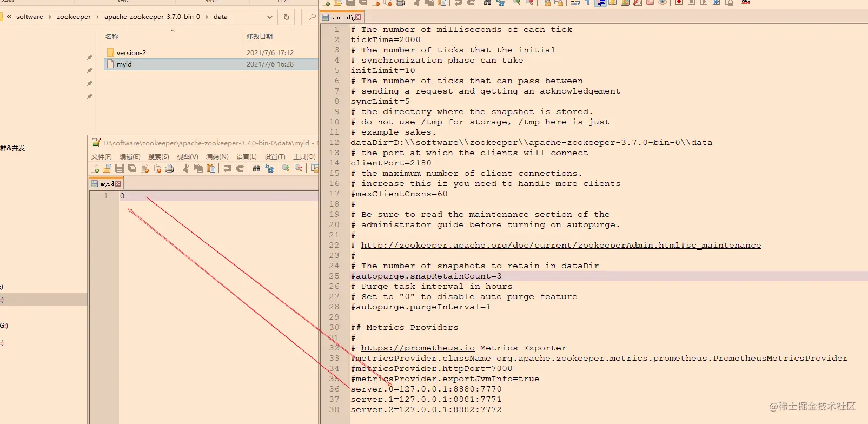Sort files by 名称 column header
This screenshot has height=424, width=868.
112,36
